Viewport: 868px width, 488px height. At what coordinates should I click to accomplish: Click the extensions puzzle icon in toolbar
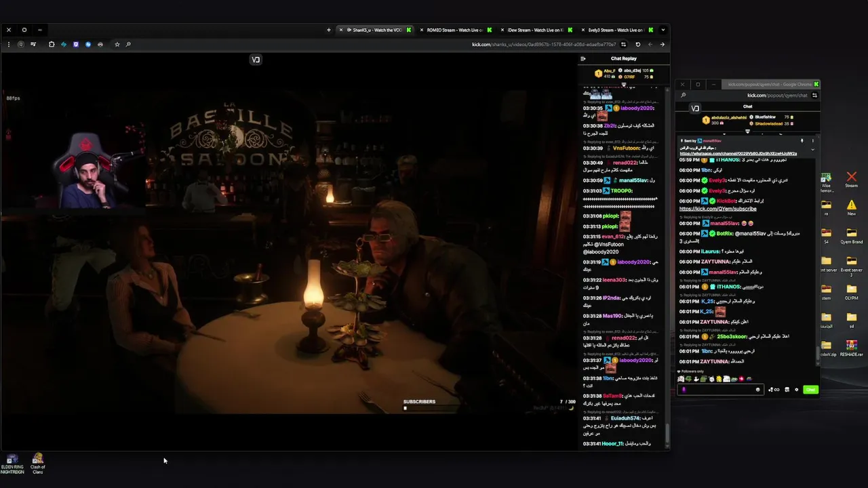pyautogui.click(x=52, y=44)
